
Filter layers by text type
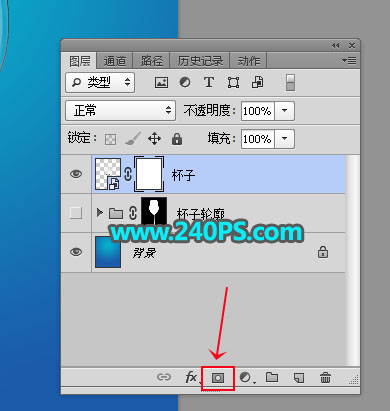click(209, 82)
